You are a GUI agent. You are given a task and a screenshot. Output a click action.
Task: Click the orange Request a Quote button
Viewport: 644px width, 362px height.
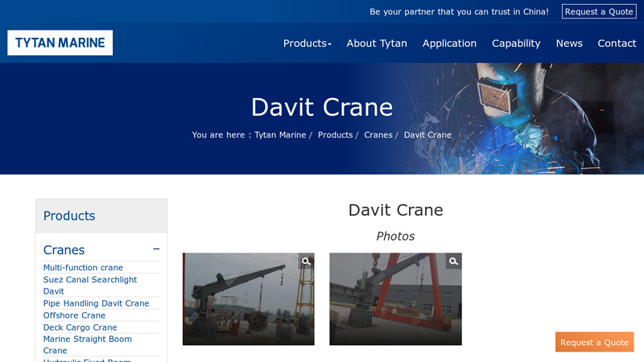pos(594,343)
